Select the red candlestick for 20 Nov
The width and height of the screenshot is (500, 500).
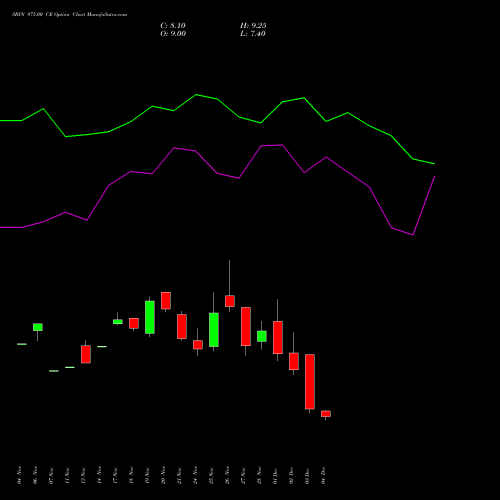pos(166,301)
